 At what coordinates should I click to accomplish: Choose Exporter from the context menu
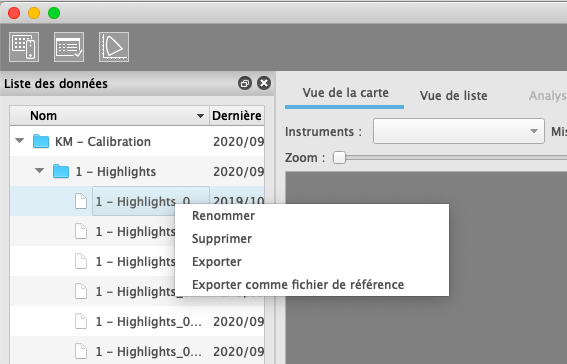pyautogui.click(x=217, y=262)
